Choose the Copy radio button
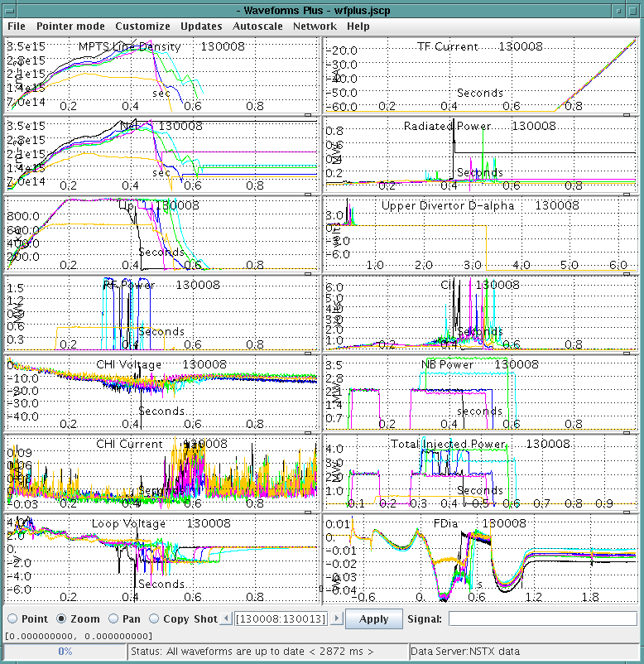 pyautogui.click(x=153, y=618)
